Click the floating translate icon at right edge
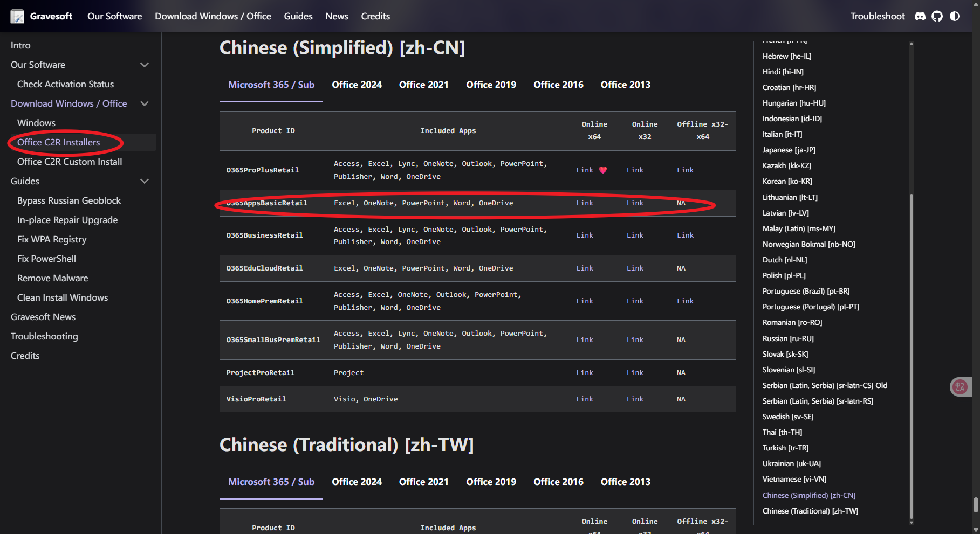980x534 pixels. (x=960, y=386)
